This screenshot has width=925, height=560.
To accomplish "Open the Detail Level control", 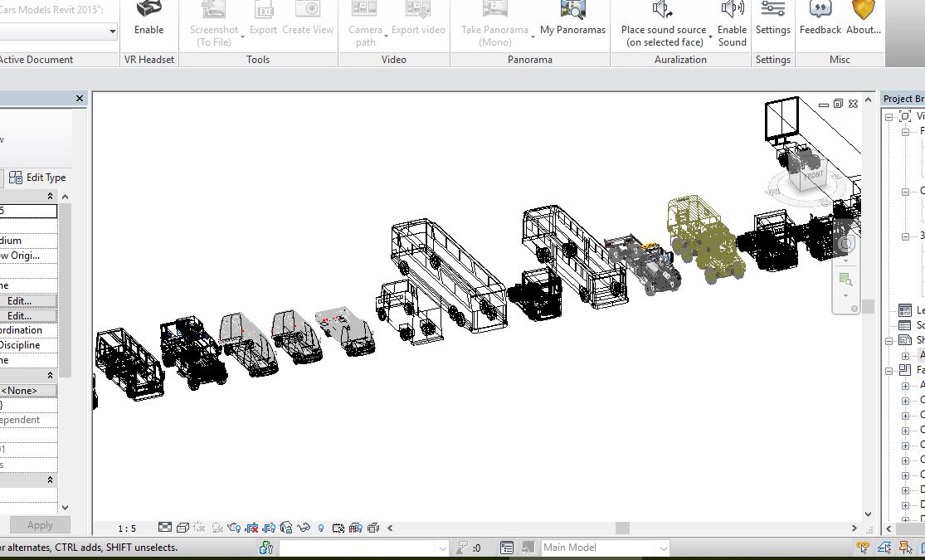I will pyautogui.click(x=165, y=528).
